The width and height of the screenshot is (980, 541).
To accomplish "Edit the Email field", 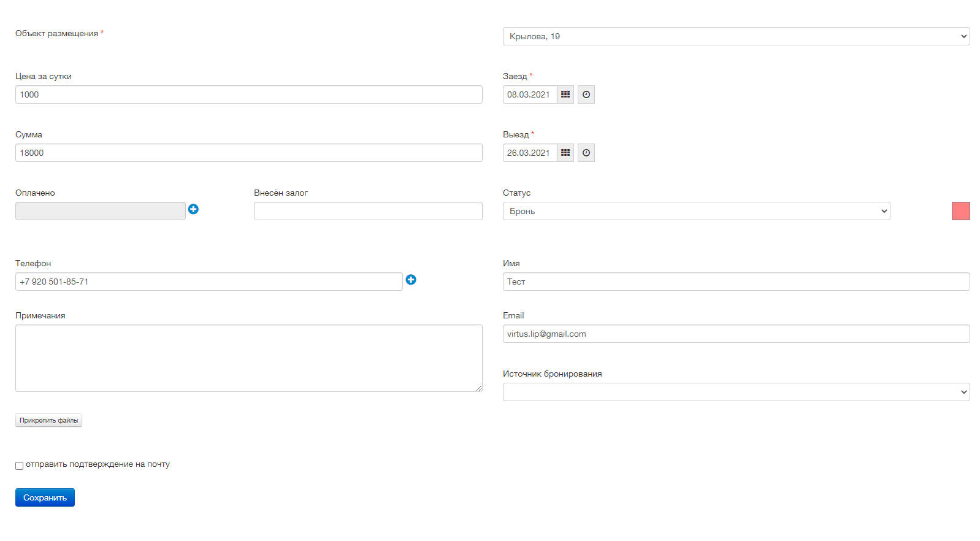I will click(736, 334).
